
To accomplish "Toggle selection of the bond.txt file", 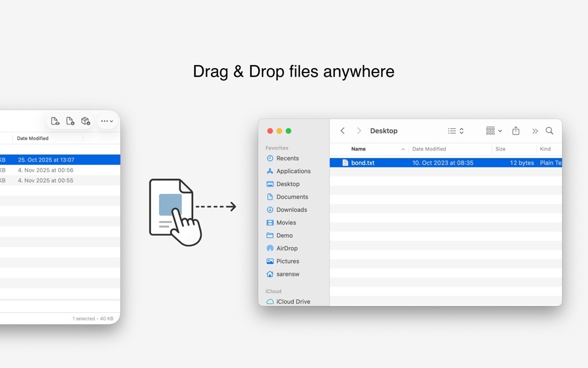I will coord(362,162).
